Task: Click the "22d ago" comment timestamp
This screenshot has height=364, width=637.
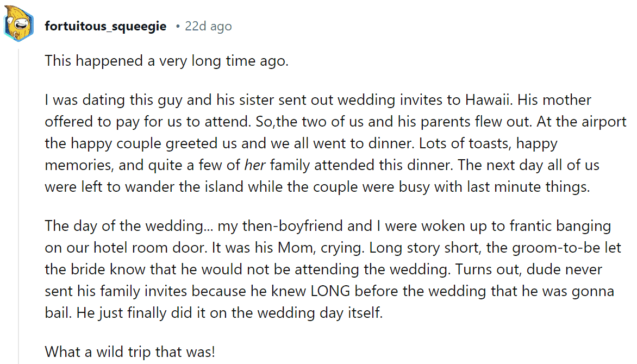Action: (x=208, y=26)
